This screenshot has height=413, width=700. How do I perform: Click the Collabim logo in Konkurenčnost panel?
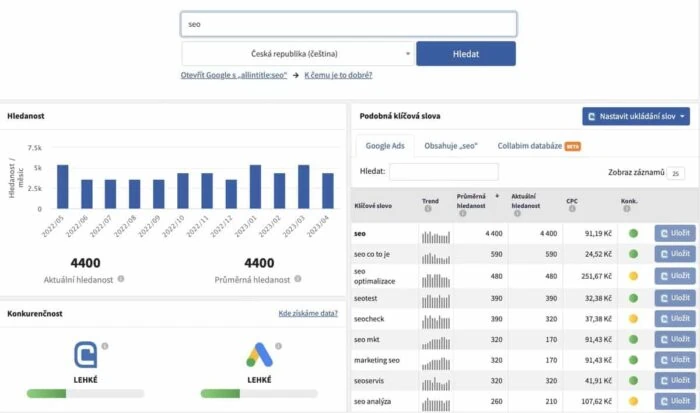[x=87, y=355]
